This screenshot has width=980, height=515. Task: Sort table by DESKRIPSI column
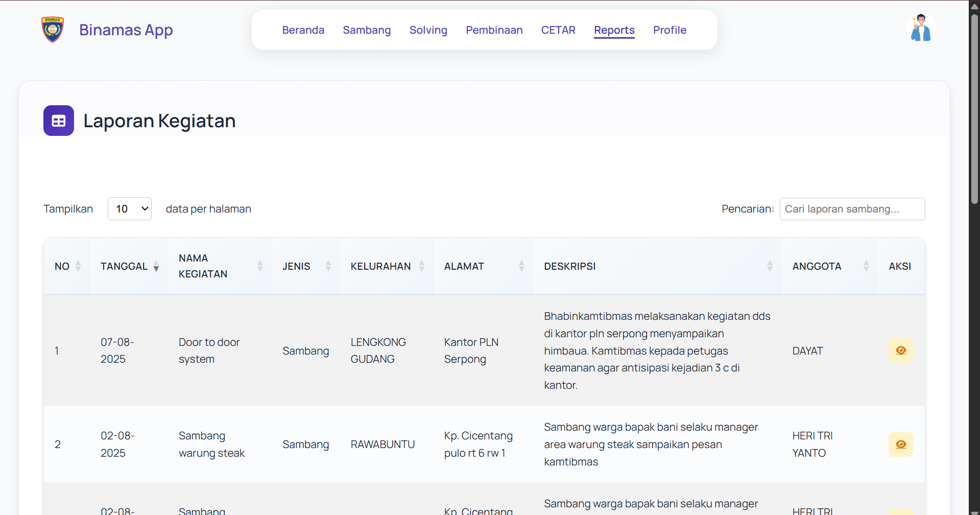[x=657, y=266]
